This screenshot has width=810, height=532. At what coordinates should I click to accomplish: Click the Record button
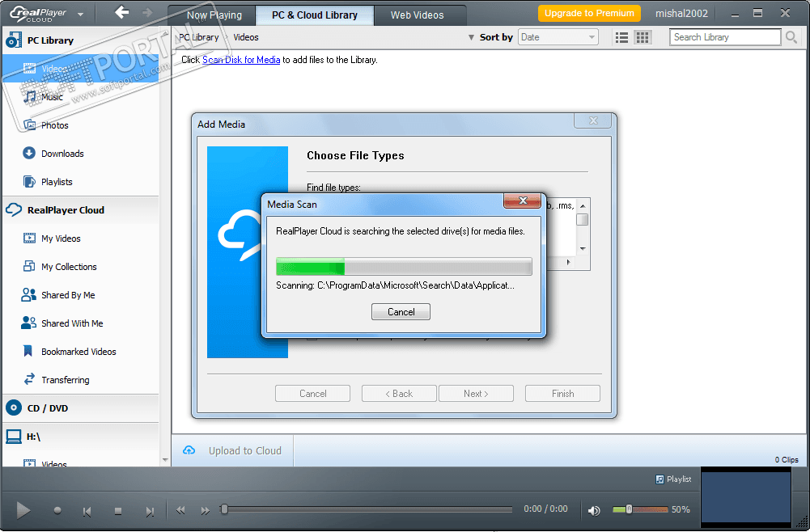[x=57, y=510]
